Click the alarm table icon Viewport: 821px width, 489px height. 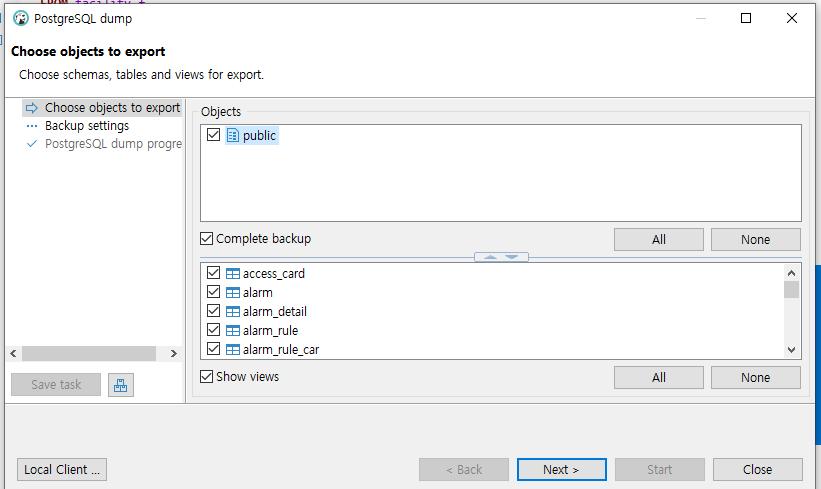233,293
